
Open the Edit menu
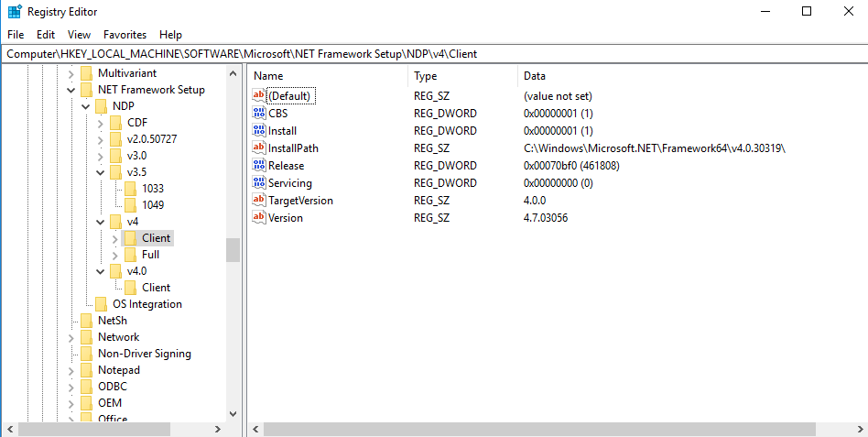(x=46, y=34)
